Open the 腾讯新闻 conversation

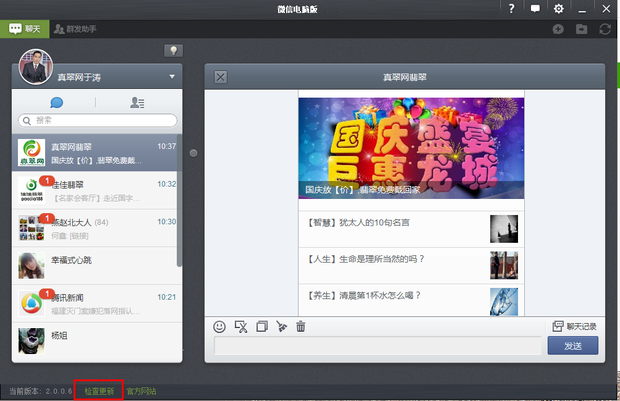point(95,303)
